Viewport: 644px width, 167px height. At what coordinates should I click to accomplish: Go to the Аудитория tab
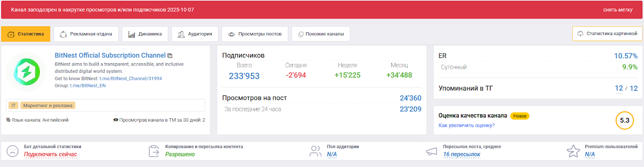point(195,34)
